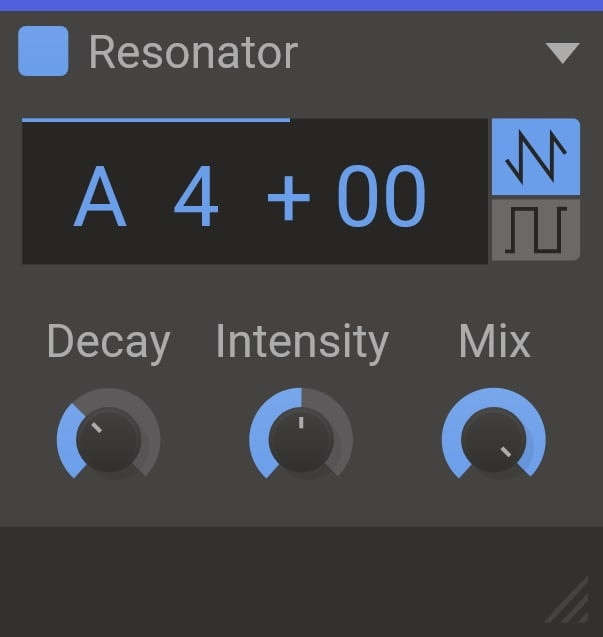Click the blue line above pitch display
The width and height of the screenshot is (603, 637).
pyautogui.click(x=156, y=120)
